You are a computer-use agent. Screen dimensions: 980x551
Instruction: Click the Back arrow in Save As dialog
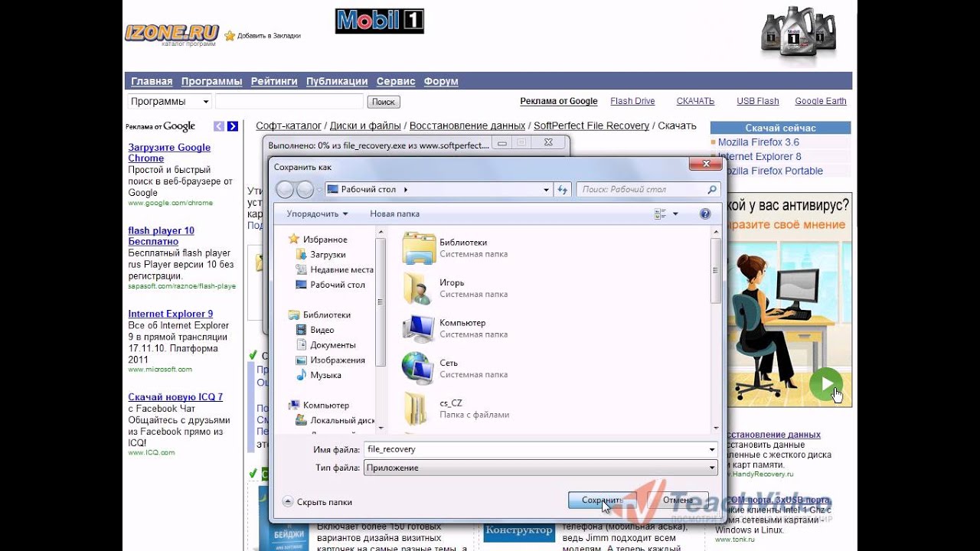tap(285, 190)
